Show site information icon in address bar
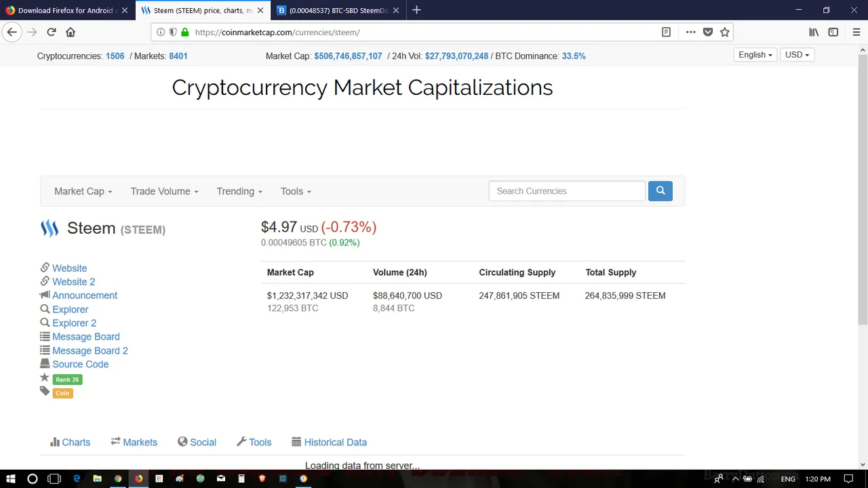Image resolution: width=868 pixels, height=488 pixels. point(161,32)
